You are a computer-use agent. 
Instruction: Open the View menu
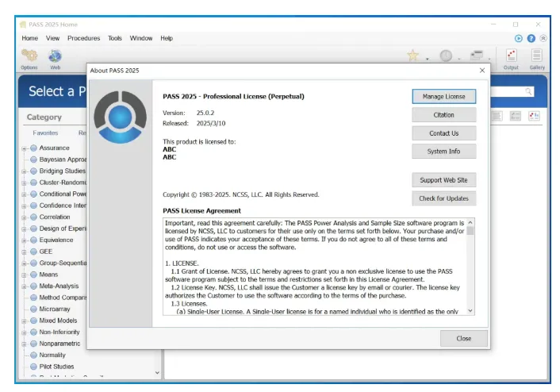(52, 38)
